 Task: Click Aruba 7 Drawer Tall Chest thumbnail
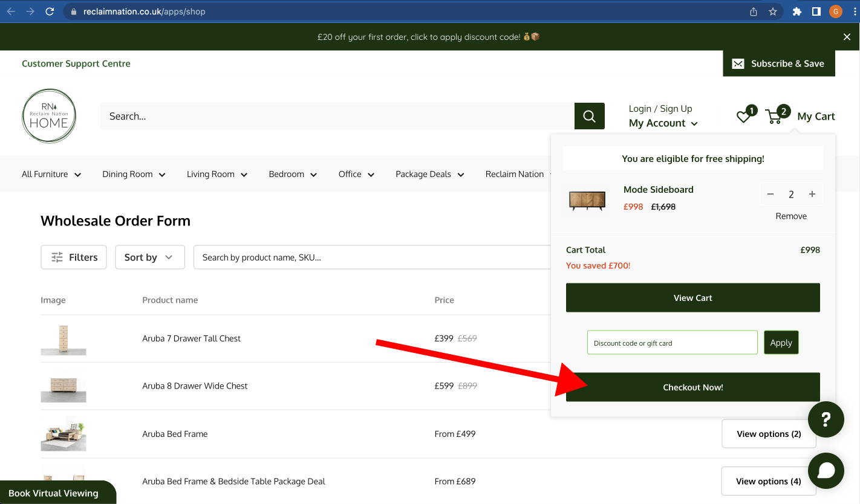pyautogui.click(x=64, y=339)
